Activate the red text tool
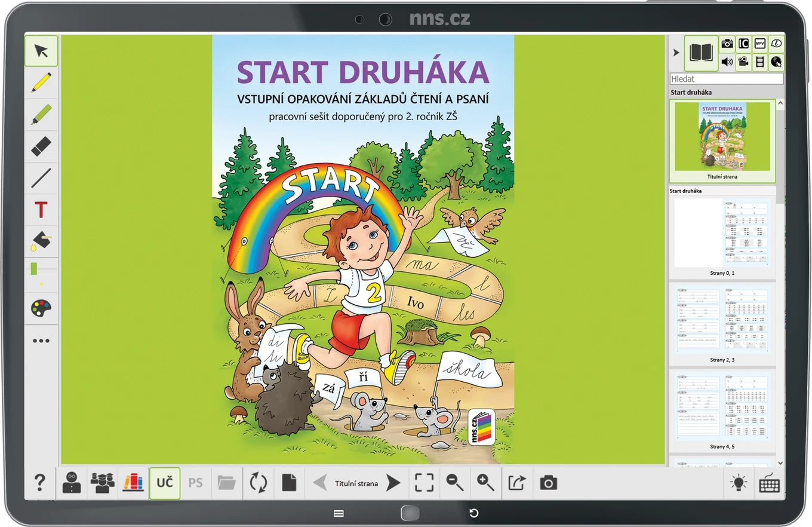Viewport: 812px width, 527px height. click(41, 210)
